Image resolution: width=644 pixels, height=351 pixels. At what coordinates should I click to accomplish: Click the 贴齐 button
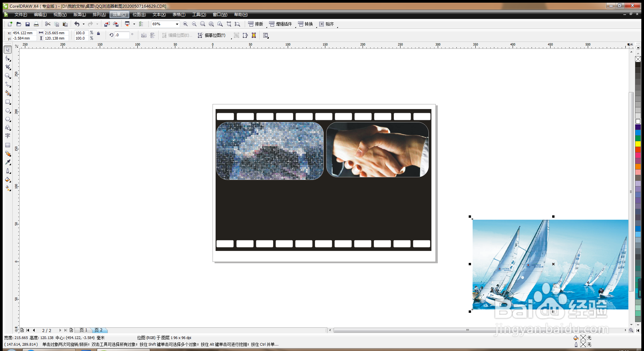click(x=326, y=24)
